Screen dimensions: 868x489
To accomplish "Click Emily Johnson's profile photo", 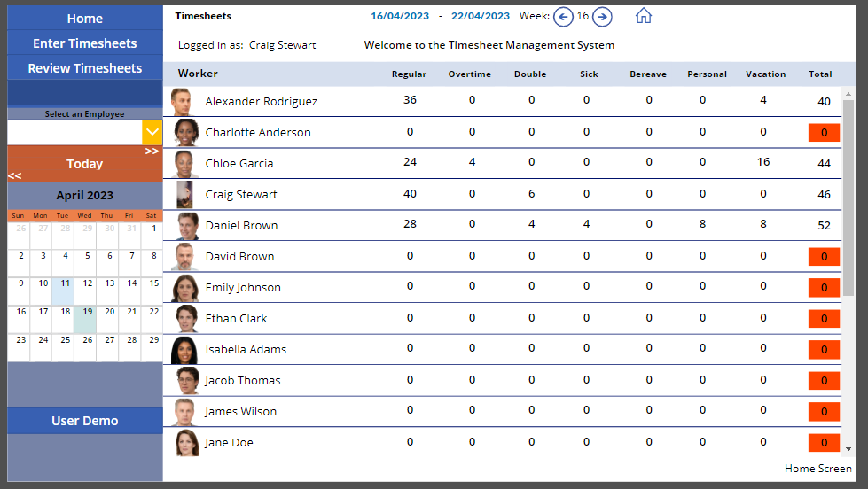I will (x=185, y=288).
